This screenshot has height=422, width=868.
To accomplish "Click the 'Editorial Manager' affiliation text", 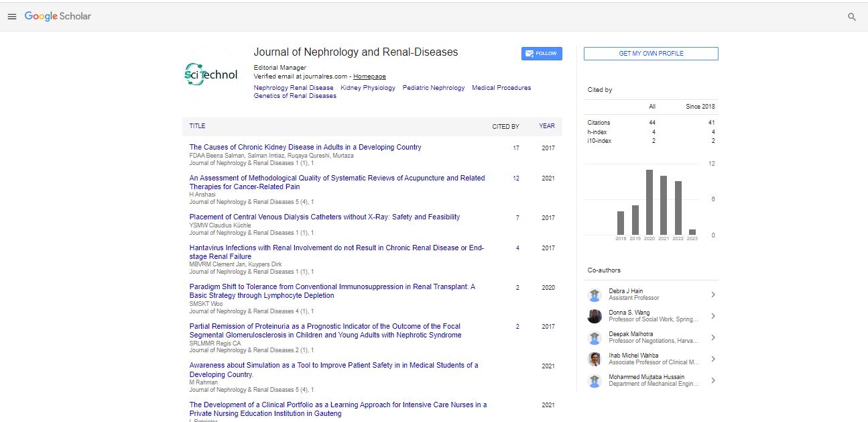I will coord(280,68).
